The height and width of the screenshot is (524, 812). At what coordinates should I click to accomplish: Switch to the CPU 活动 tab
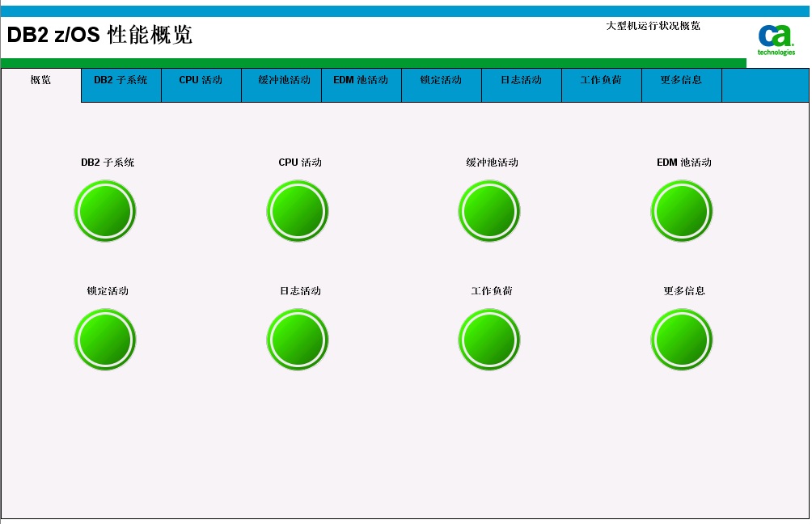pyautogui.click(x=201, y=85)
